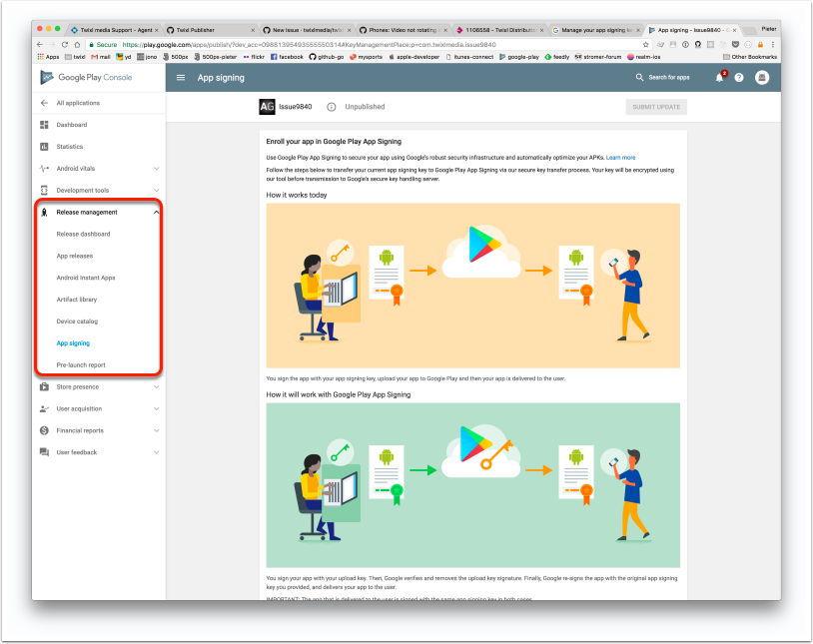Image resolution: width=813 pixels, height=644 pixels.
Task: Click the search magnifier icon
Action: (x=640, y=77)
